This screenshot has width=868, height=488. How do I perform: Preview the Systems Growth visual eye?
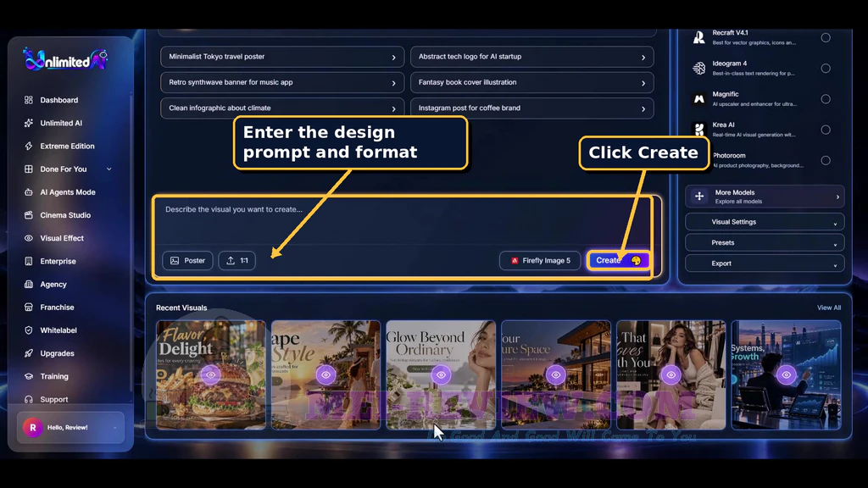(x=786, y=375)
